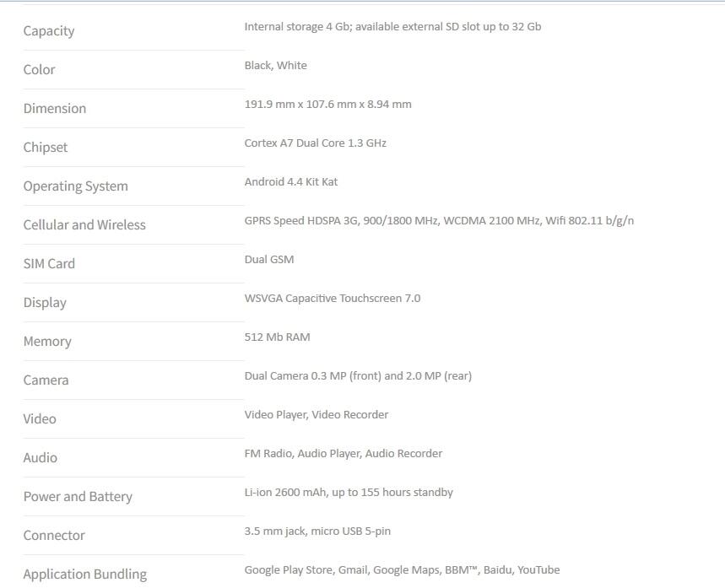Click the Capacity row label
The width and height of the screenshot is (725, 588).
49,31
